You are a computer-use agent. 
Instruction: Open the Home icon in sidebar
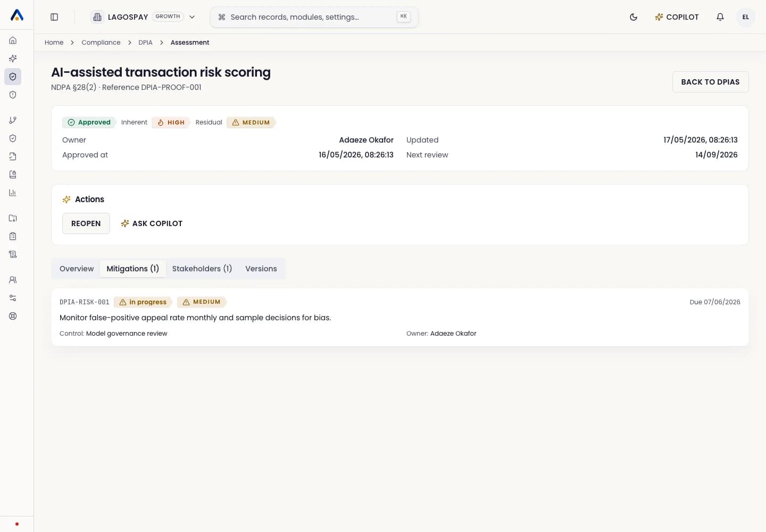pos(13,40)
